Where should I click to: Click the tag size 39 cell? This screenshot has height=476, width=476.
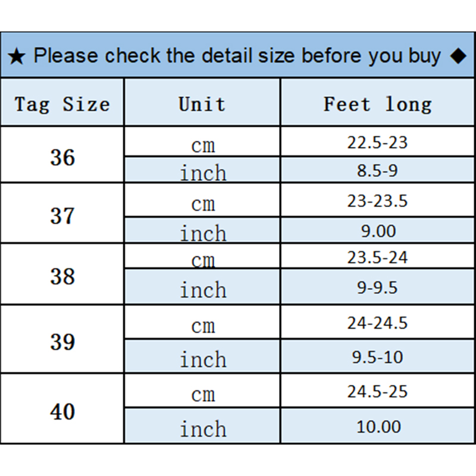(x=62, y=342)
